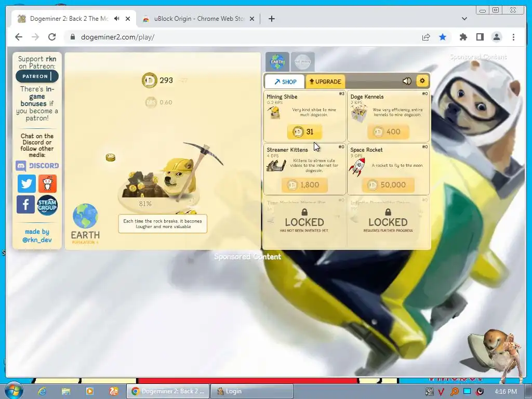
Task: Click the locked 'requires further progress' card
Action: coord(388,221)
